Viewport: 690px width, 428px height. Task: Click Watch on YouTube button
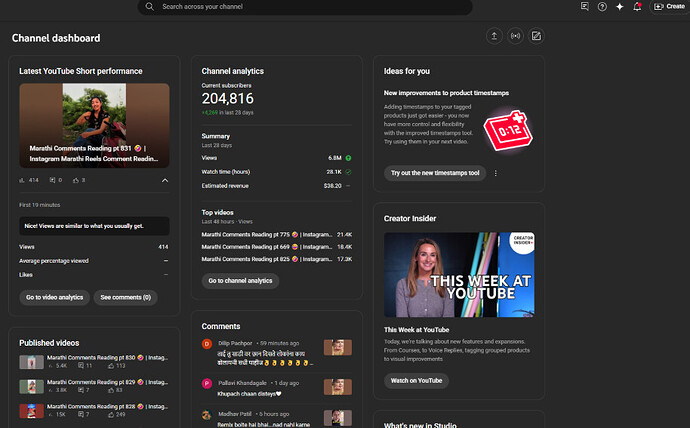tap(416, 380)
